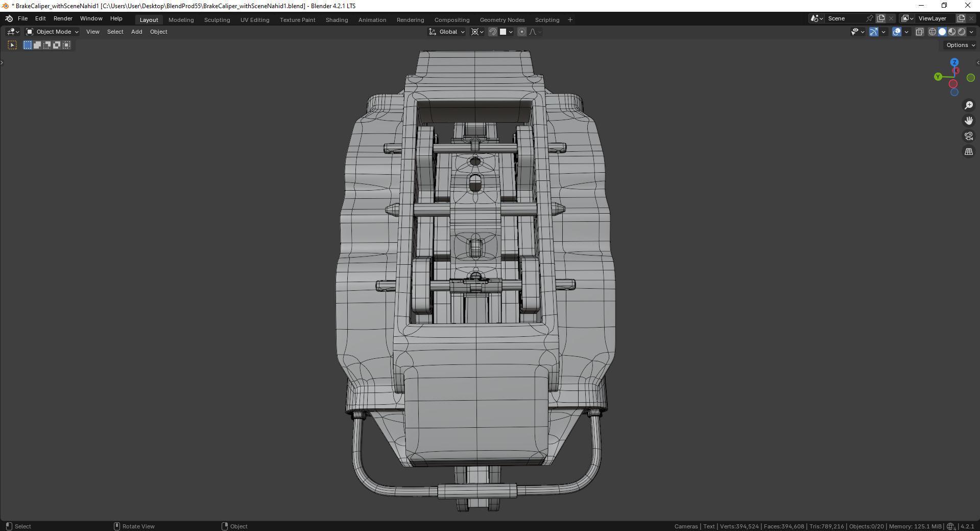
Task: Switch to the Shading workspace tab
Action: (337, 20)
